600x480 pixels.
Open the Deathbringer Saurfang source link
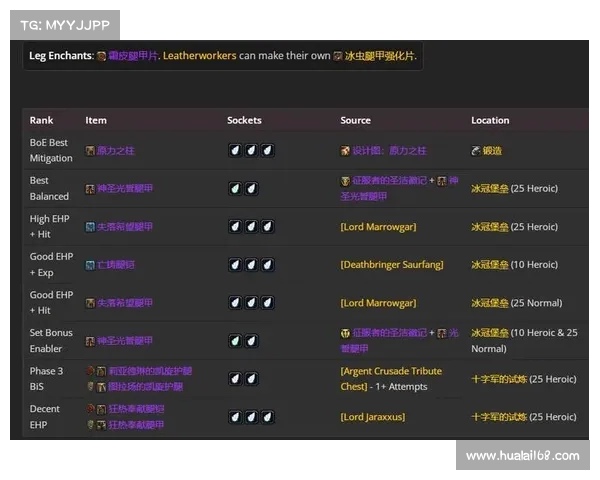(x=391, y=265)
